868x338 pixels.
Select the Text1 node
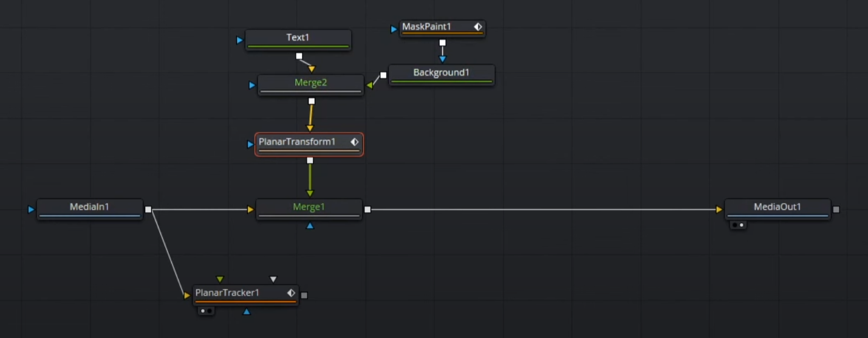298,38
